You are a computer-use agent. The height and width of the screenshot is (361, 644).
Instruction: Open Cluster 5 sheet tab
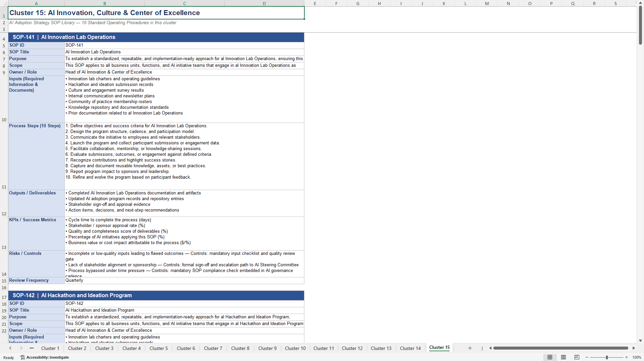tap(159, 348)
